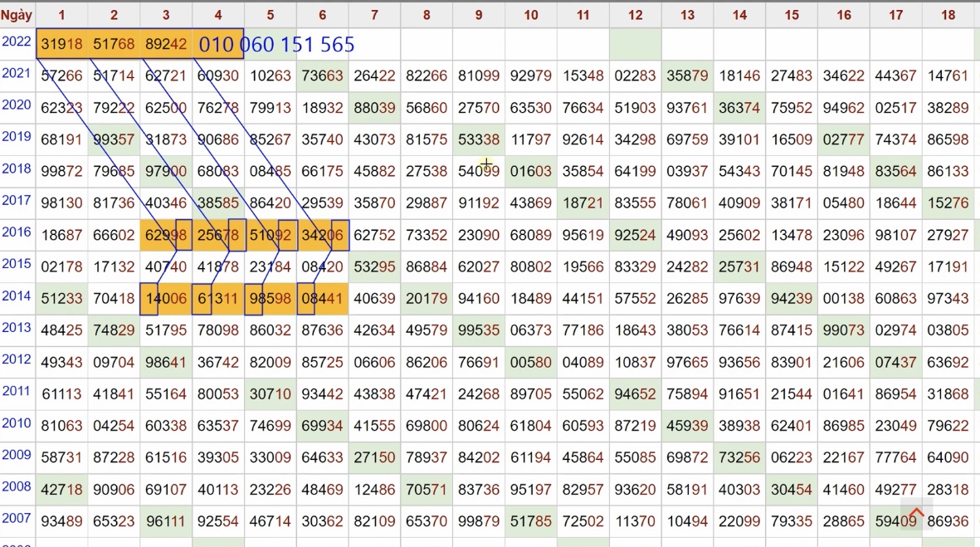Click the red scroll-to-top arrow icon
The width and height of the screenshot is (980, 547).
click(917, 515)
